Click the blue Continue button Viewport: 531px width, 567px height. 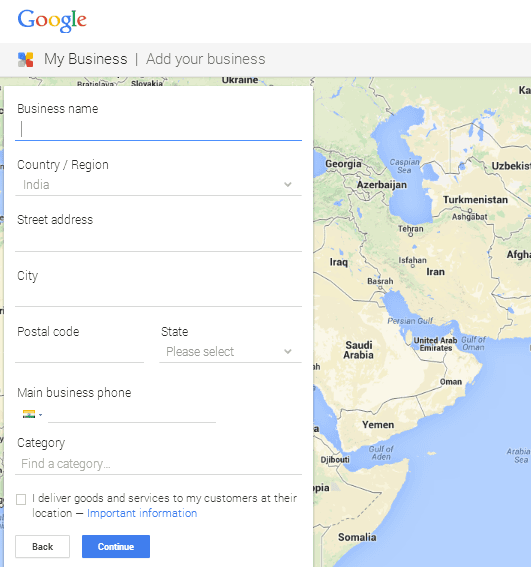pos(116,546)
